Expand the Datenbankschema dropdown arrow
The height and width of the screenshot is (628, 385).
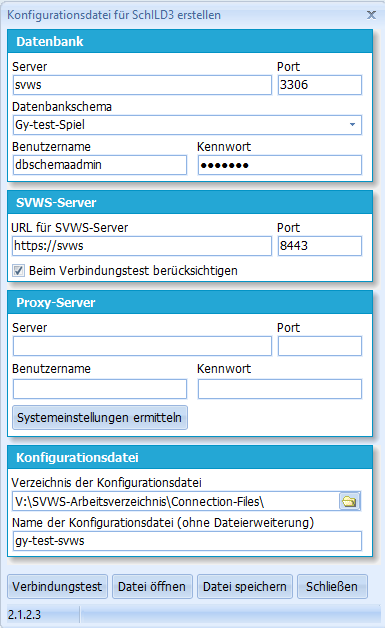pyautogui.click(x=352, y=125)
